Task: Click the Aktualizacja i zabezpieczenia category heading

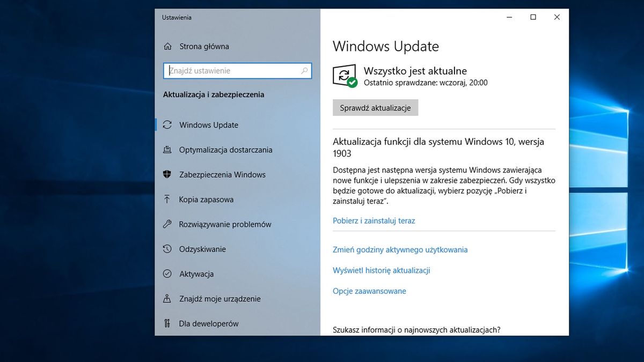Action: tap(214, 94)
